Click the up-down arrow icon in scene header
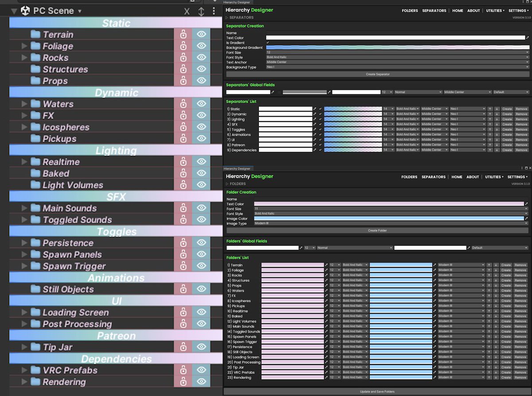532x396 pixels. 201,12
